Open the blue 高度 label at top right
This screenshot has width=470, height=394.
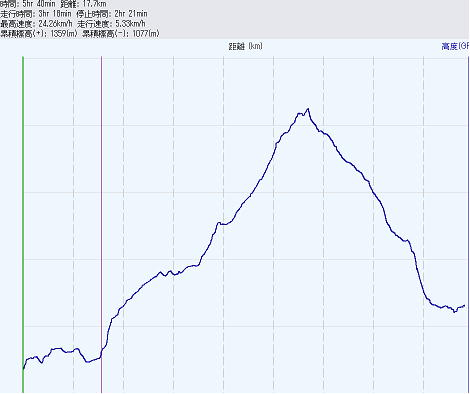coord(455,46)
